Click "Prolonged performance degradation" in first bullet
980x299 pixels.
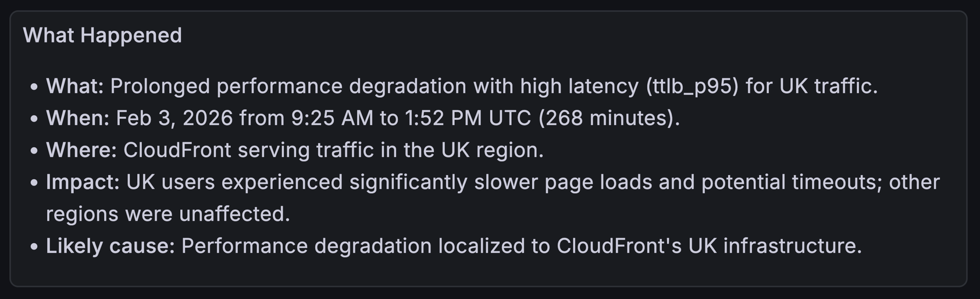click(288, 86)
